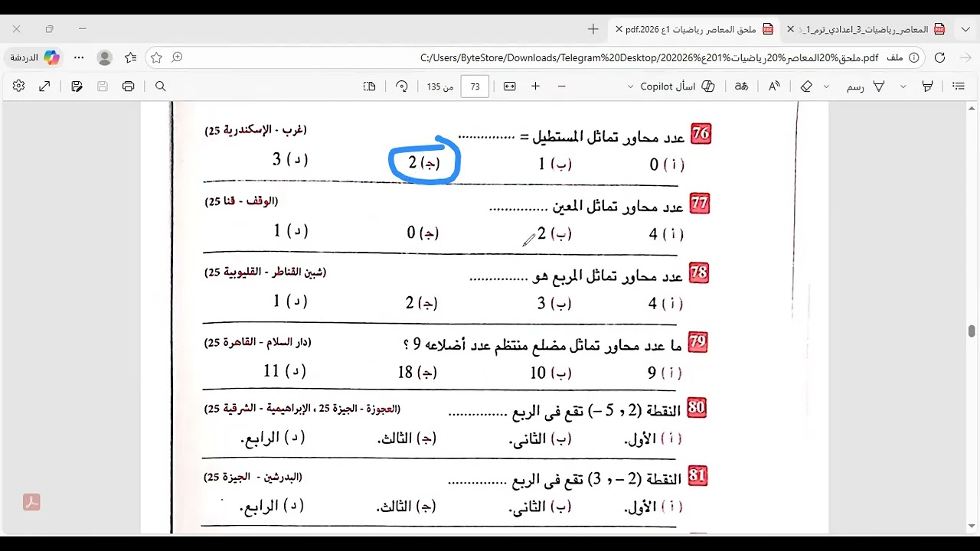Click answer '3 (ب)' in question 78
The image size is (980, 551).
pyautogui.click(x=555, y=304)
